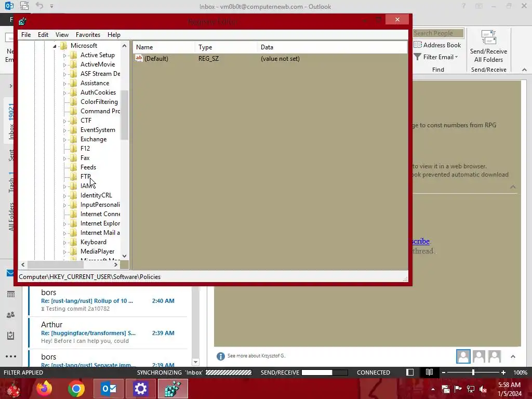Screen dimensions: 532x399
Task: Click Registry Editor title bar icon
Action: point(23,22)
